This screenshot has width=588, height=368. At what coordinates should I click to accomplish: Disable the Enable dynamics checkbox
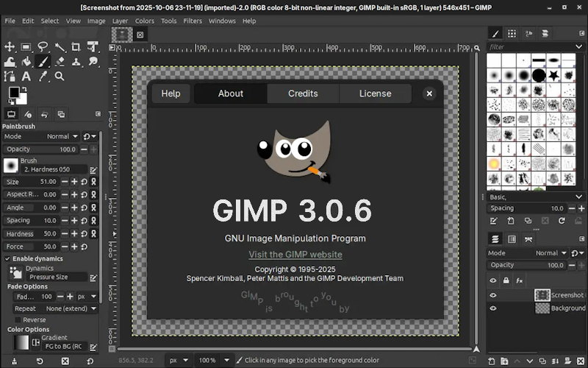tap(7, 259)
